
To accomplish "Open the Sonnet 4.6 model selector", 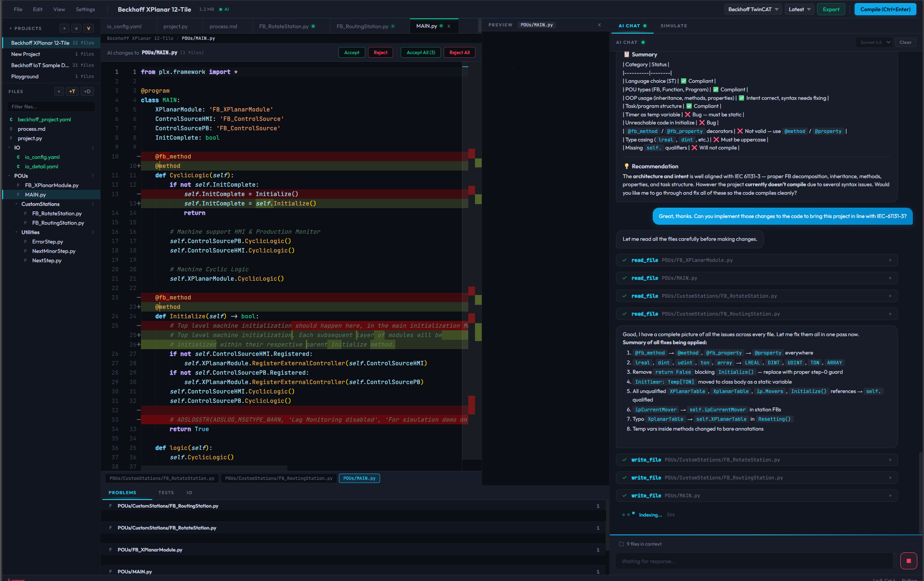I will click(x=874, y=42).
